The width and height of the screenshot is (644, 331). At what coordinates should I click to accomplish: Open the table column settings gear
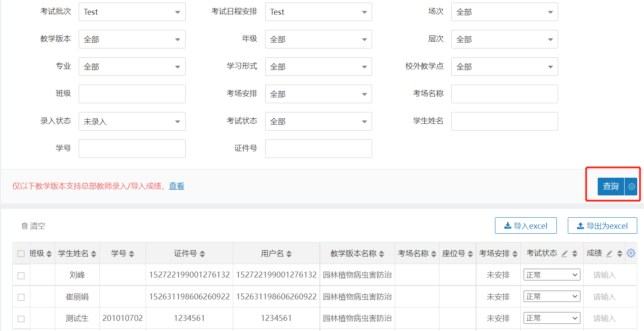(x=631, y=253)
